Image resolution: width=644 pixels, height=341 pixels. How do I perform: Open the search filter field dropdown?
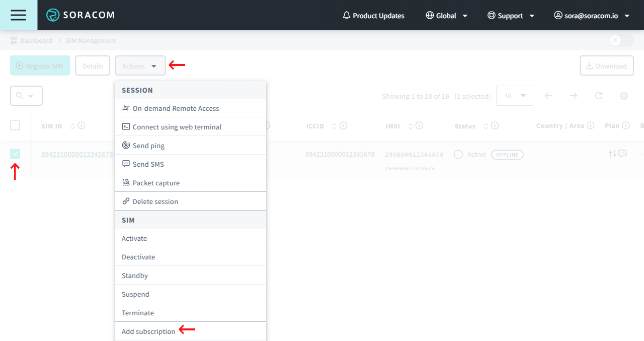(26, 96)
